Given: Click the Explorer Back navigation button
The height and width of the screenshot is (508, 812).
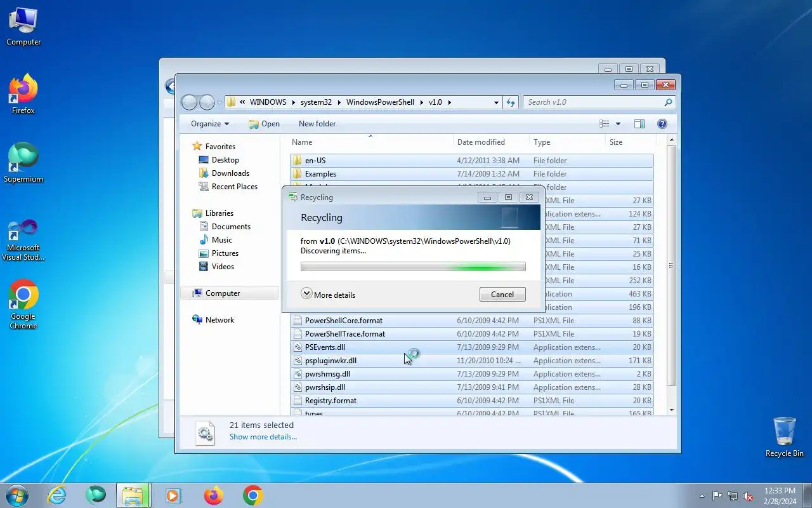Looking at the screenshot, I should point(189,102).
